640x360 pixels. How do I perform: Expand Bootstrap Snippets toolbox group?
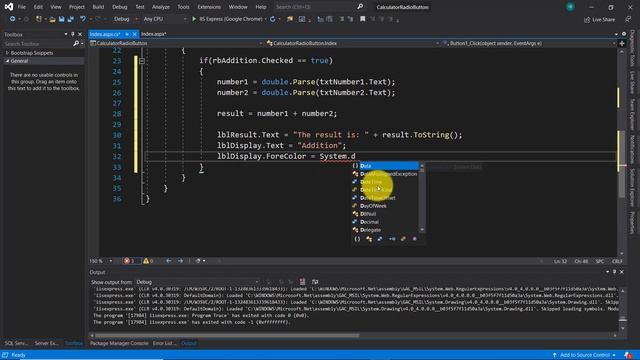tap(7, 53)
